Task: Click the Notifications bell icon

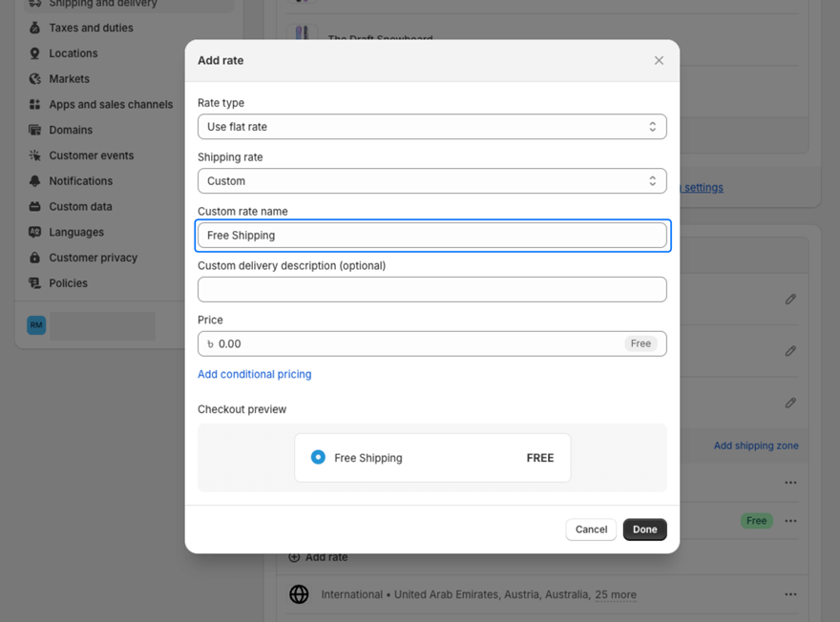Action: (x=35, y=181)
